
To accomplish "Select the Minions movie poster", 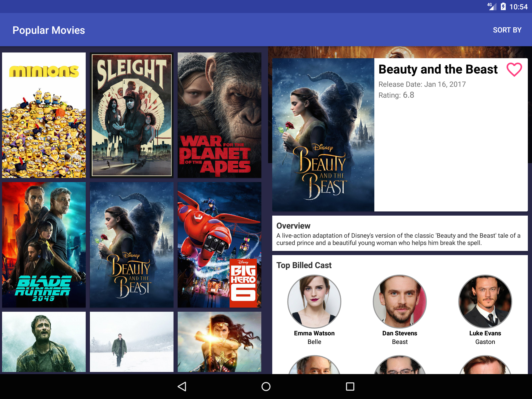I will pyautogui.click(x=44, y=115).
